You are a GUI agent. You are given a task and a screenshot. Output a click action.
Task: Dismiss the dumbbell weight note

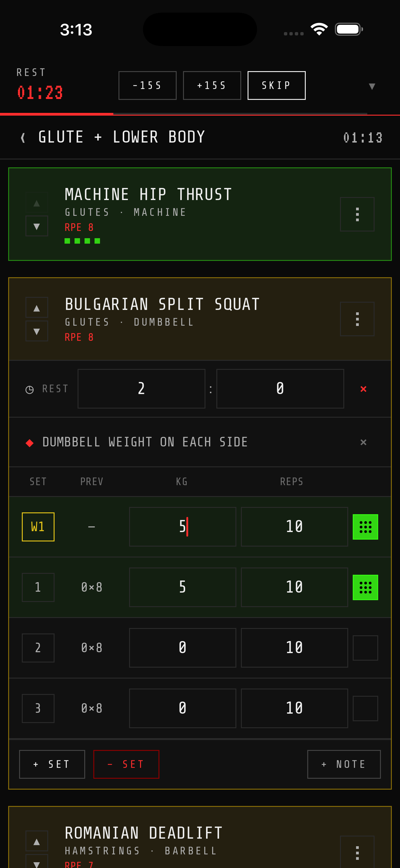click(363, 442)
